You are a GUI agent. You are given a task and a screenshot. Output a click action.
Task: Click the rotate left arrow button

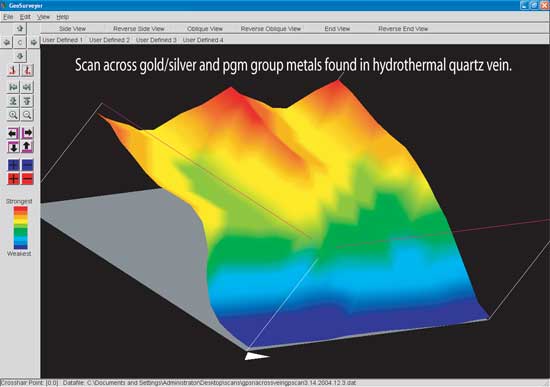[6, 42]
